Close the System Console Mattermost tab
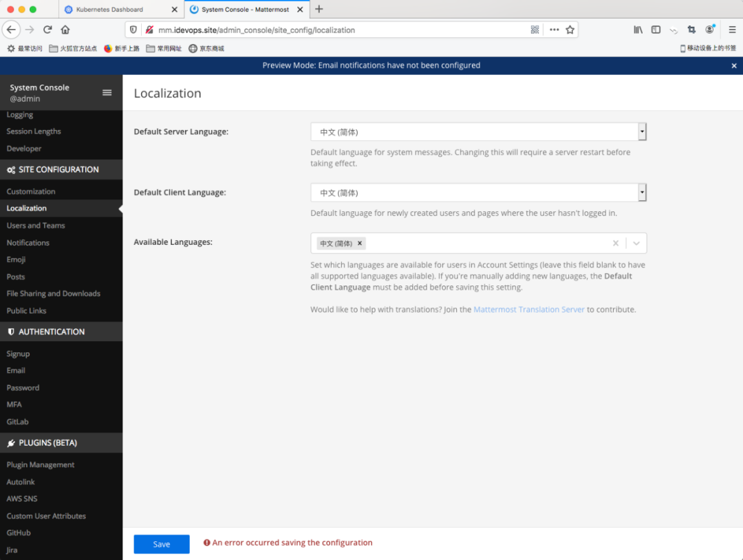The width and height of the screenshot is (743, 560). tap(300, 10)
